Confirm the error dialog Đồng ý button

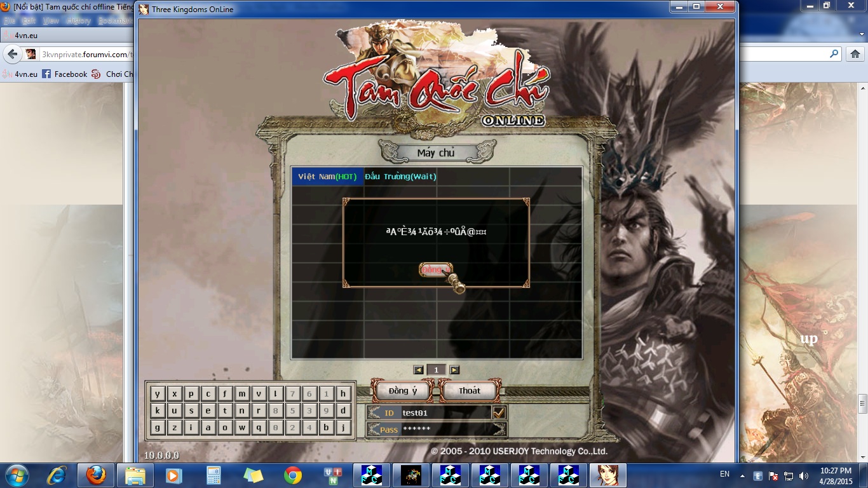(x=436, y=269)
